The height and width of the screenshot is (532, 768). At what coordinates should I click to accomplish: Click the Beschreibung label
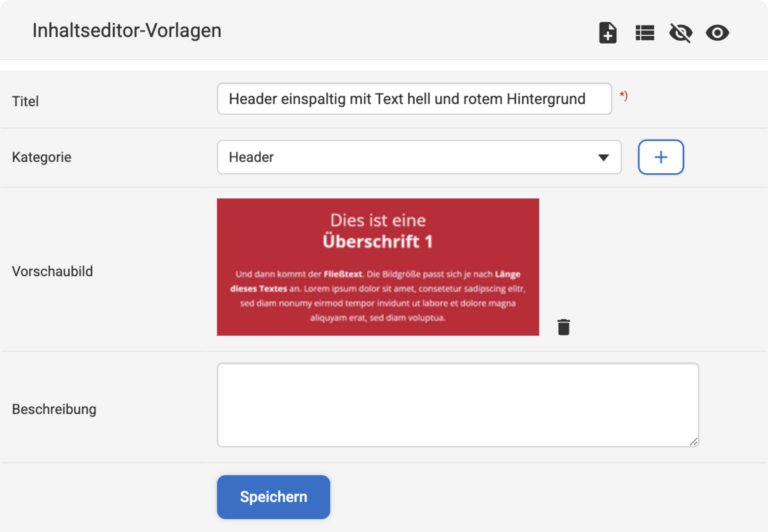pyautogui.click(x=54, y=409)
